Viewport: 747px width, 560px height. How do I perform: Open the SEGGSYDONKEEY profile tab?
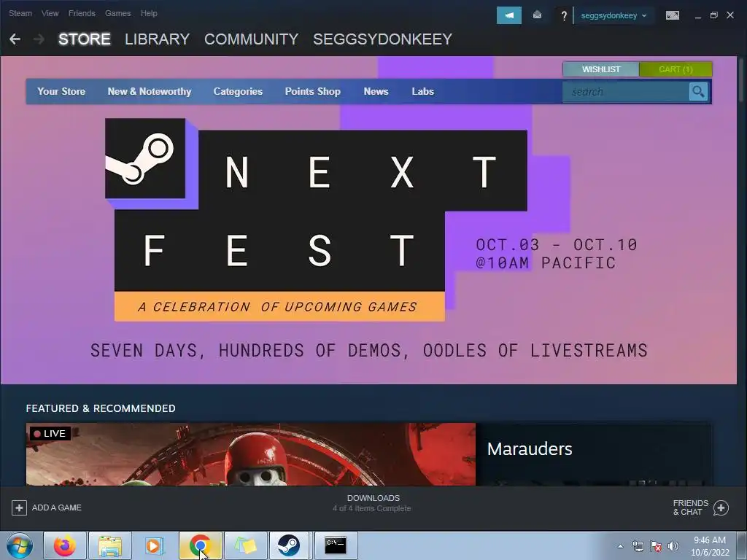382,39
